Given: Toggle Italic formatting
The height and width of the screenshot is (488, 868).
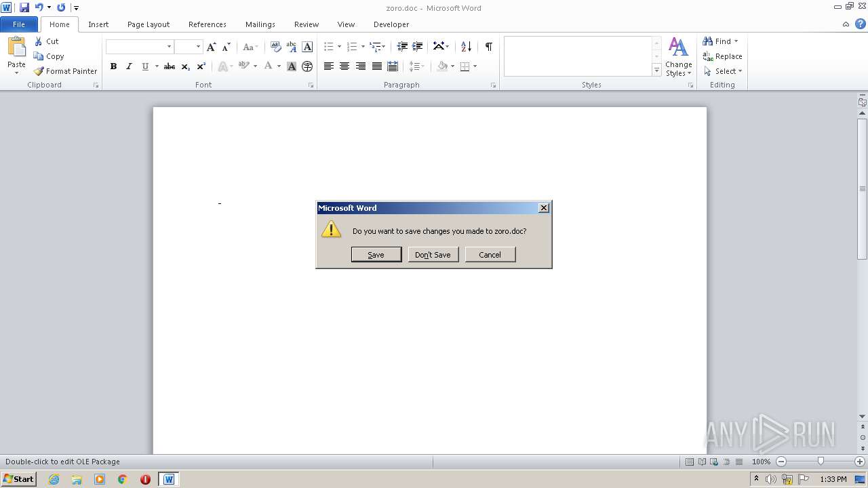Looking at the screenshot, I should click(x=129, y=66).
